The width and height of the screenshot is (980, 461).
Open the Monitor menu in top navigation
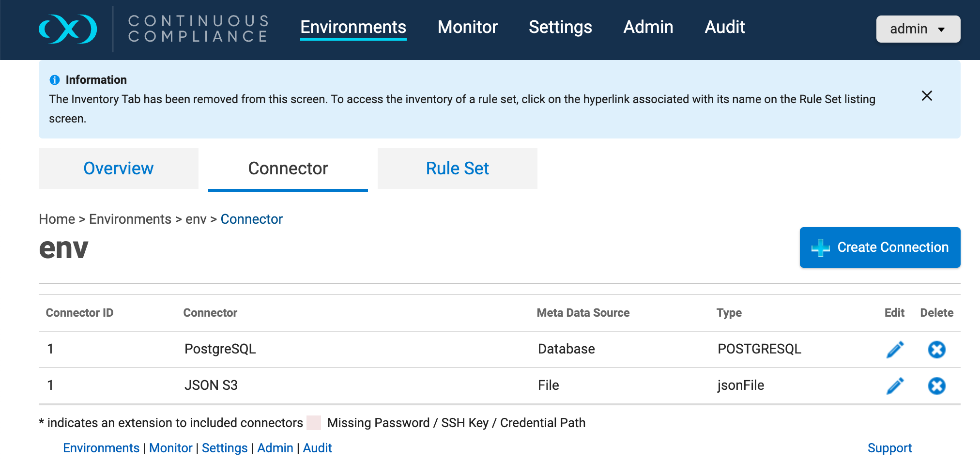467,27
